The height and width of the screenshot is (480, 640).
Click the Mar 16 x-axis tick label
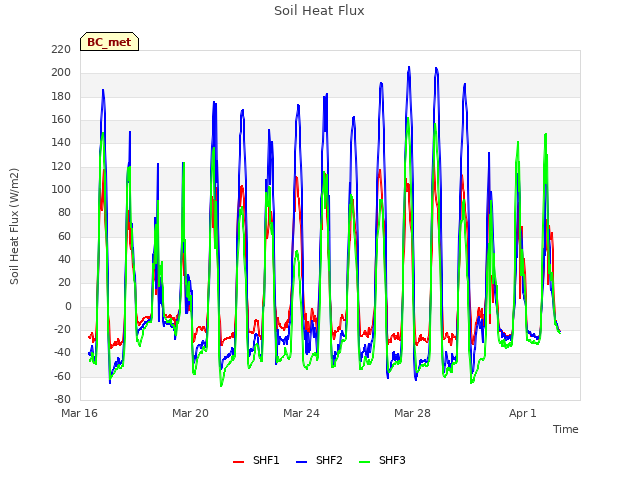point(79,413)
